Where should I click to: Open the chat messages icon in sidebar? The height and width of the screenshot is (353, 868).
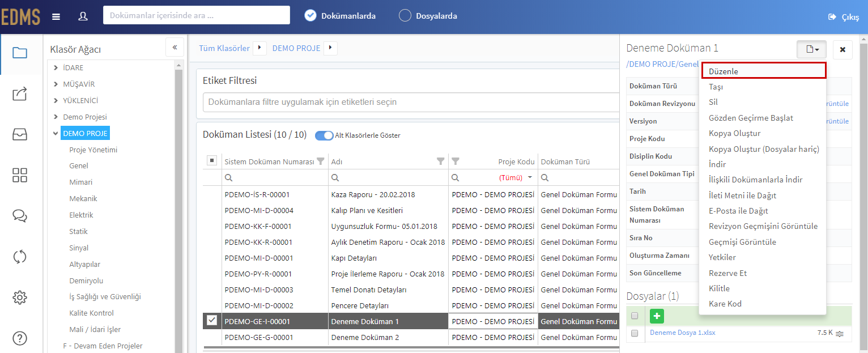(20, 216)
